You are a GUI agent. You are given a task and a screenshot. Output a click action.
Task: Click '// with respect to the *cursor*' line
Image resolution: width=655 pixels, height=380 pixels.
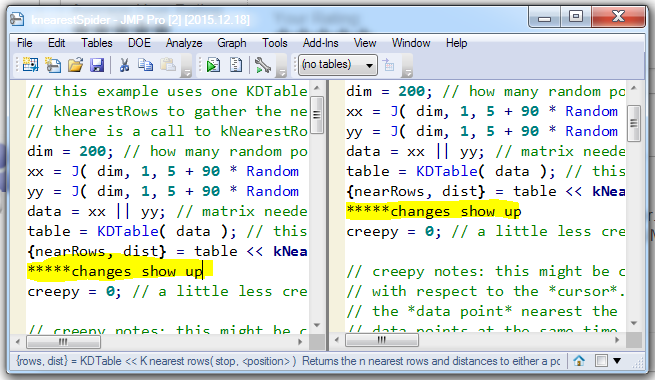click(x=486, y=291)
